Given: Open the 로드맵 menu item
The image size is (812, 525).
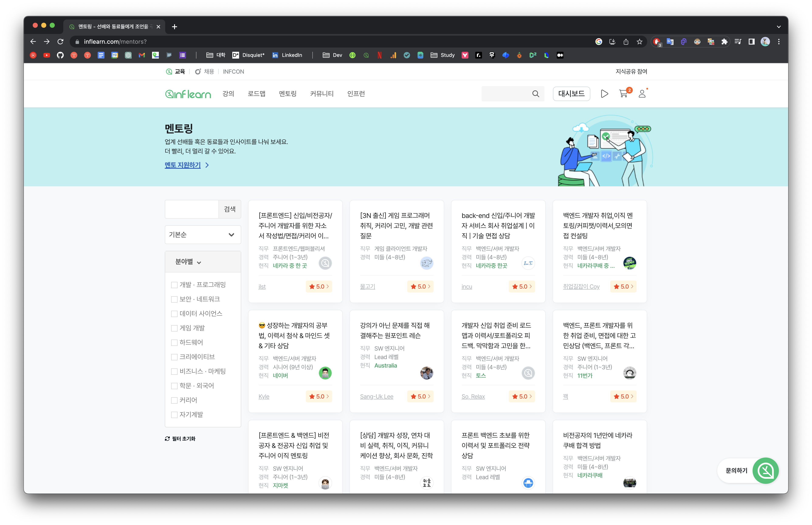Looking at the screenshot, I should click(257, 94).
